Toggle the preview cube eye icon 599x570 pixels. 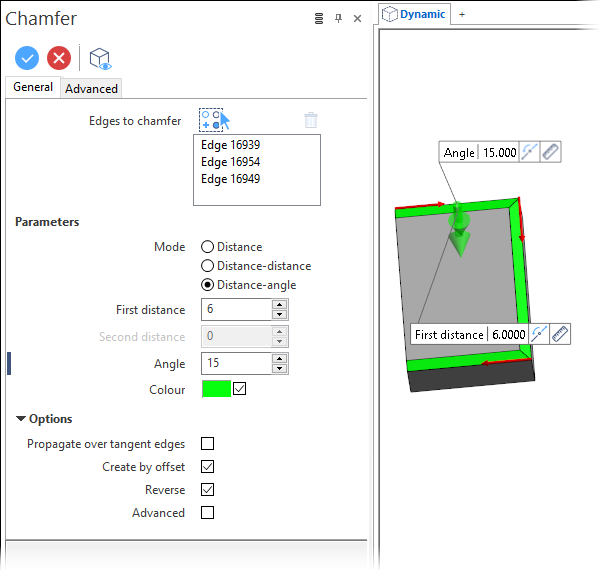(x=100, y=59)
